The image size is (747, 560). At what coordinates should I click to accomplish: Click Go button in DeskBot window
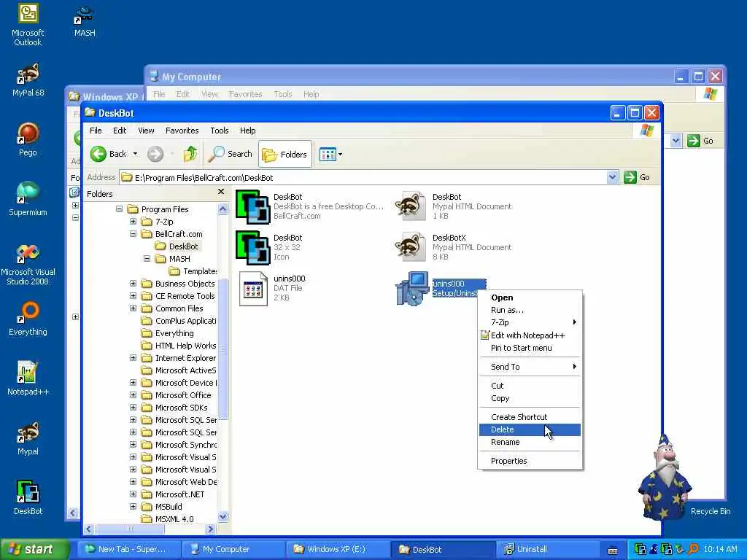(636, 177)
